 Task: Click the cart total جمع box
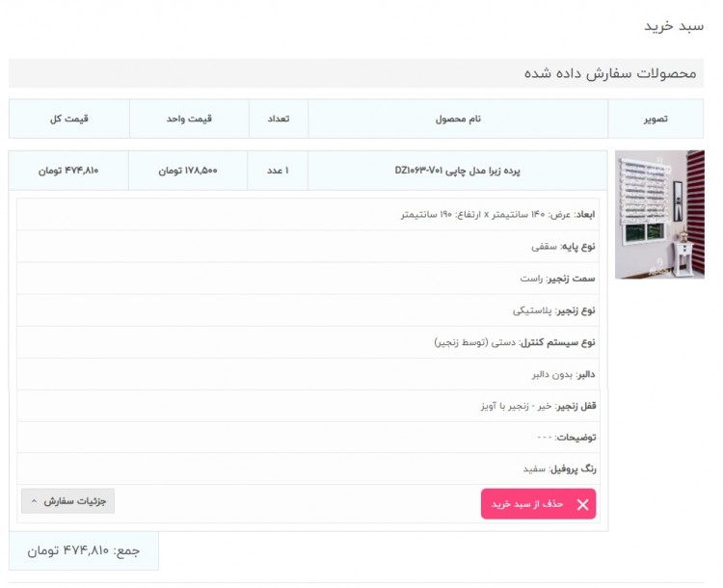tap(84, 550)
